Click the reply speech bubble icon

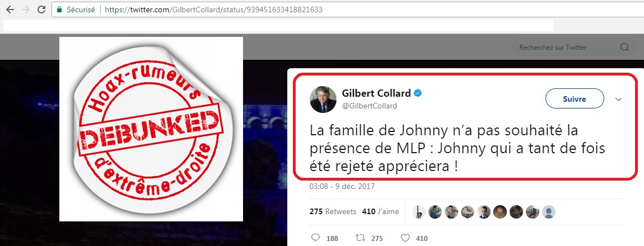pos(315,238)
